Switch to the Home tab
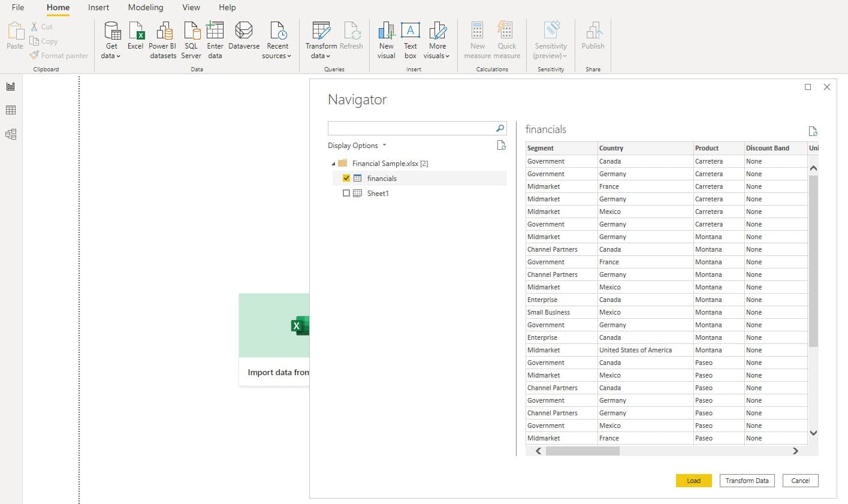The height and width of the screenshot is (504, 848). (58, 7)
